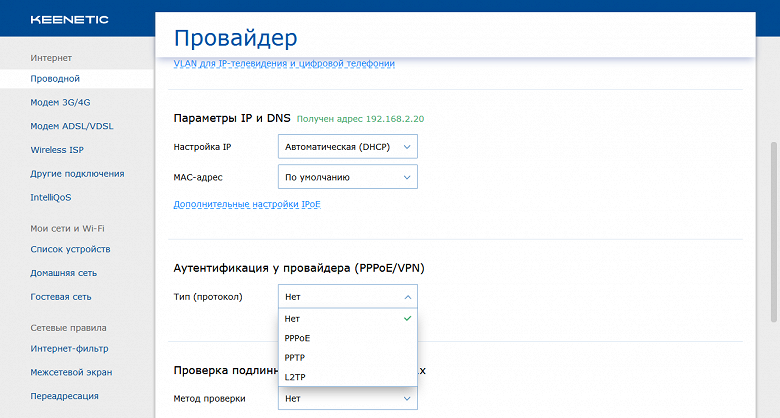780x418 pixels.
Task: Open Модем 3G/4G section
Action: coord(60,103)
